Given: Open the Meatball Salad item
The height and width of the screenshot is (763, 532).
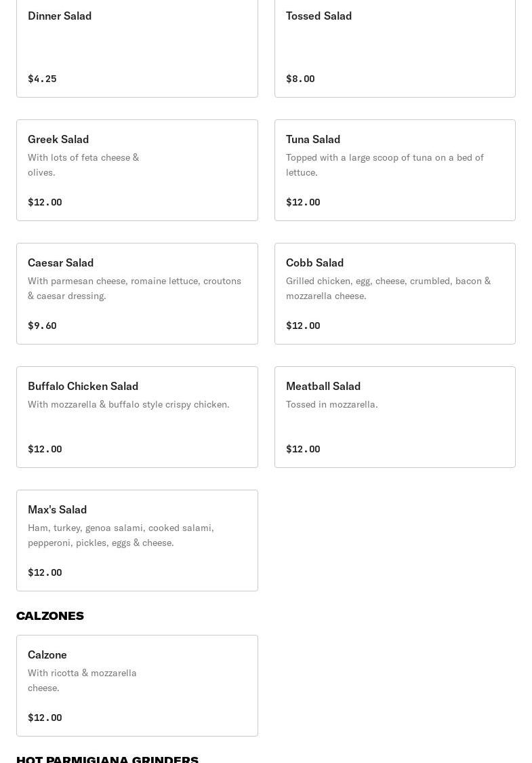Looking at the screenshot, I should pos(395,417).
